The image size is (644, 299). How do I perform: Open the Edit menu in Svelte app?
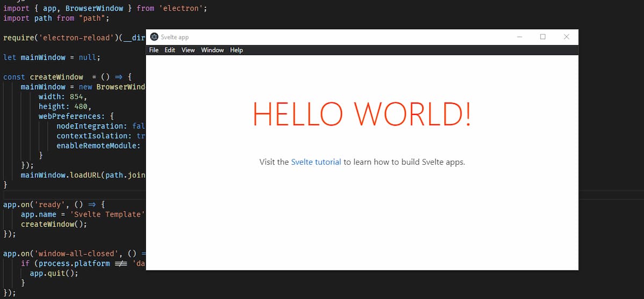coord(170,50)
